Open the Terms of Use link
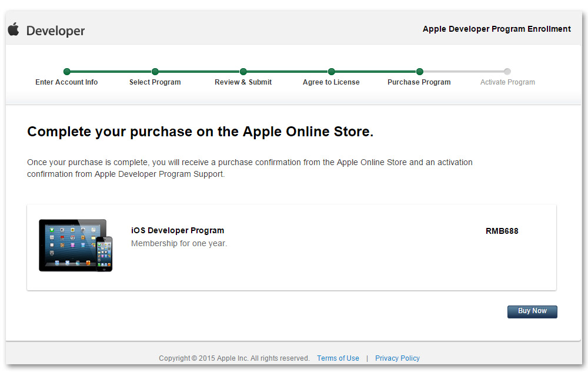 click(338, 358)
